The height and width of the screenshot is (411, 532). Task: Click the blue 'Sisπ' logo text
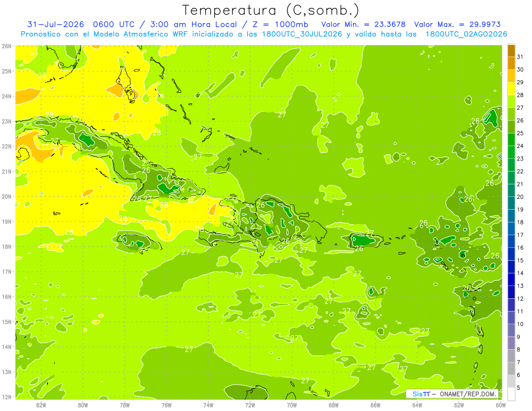coord(421,394)
